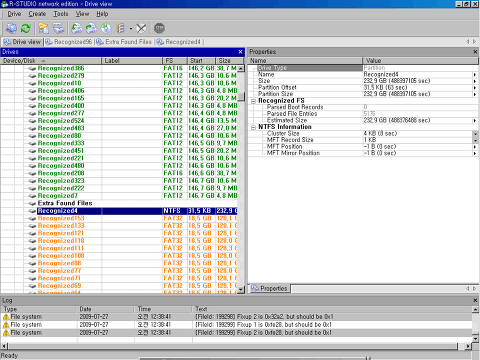Screen dimensions: 480x360
Task: Click the warning icon of first log entry
Action: pyautogui.click(x=6, y=317)
